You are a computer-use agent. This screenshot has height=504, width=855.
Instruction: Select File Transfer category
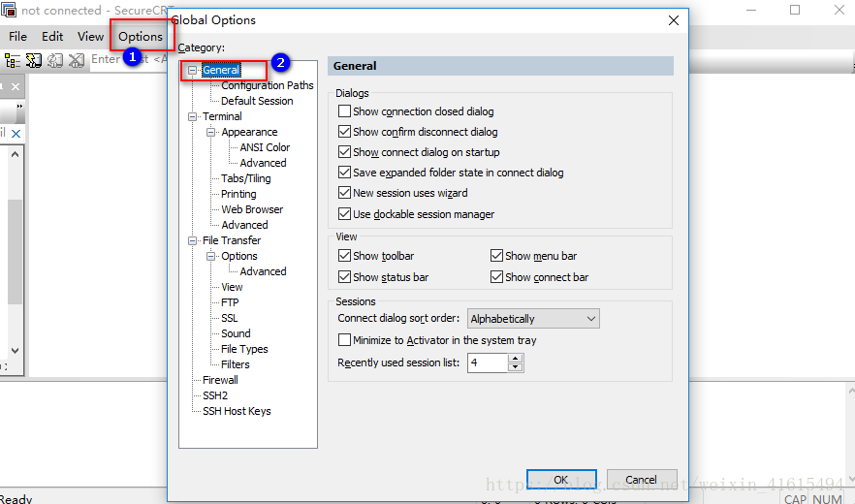(x=232, y=240)
